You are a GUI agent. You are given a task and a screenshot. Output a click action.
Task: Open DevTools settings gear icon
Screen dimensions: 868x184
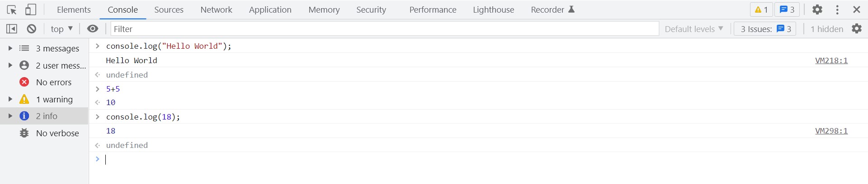(x=817, y=9)
